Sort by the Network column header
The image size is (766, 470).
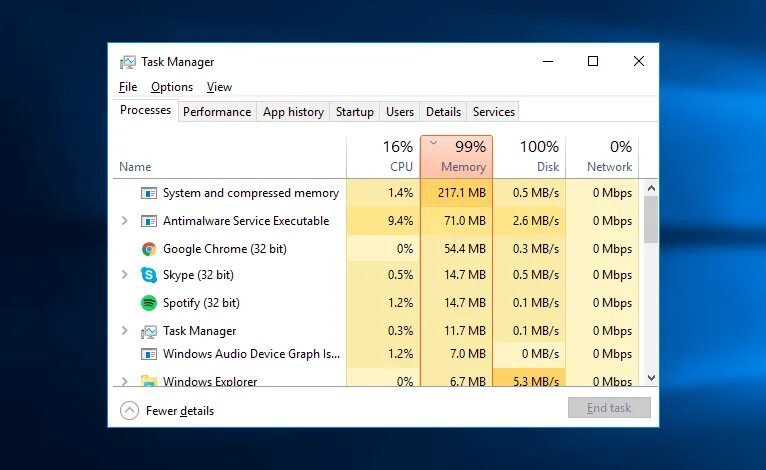(x=602, y=157)
